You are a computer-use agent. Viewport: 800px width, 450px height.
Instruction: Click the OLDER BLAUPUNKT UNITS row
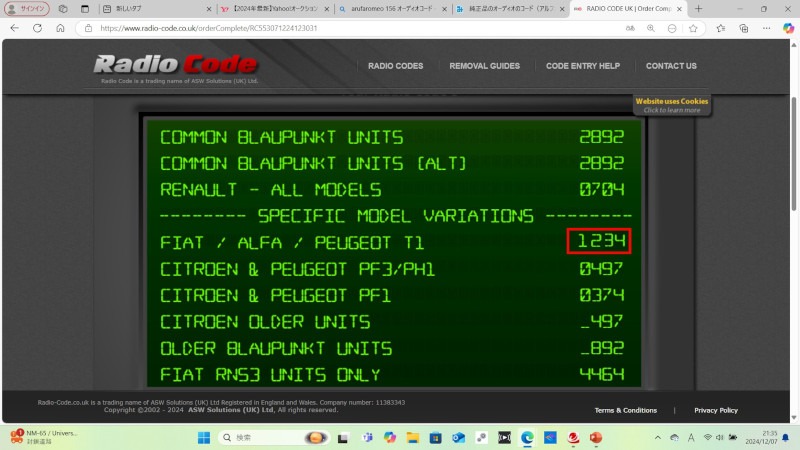point(393,348)
